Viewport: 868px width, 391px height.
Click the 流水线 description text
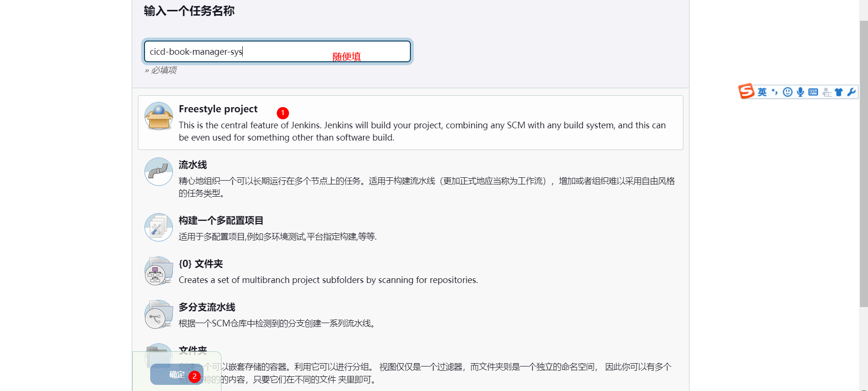click(427, 187)
